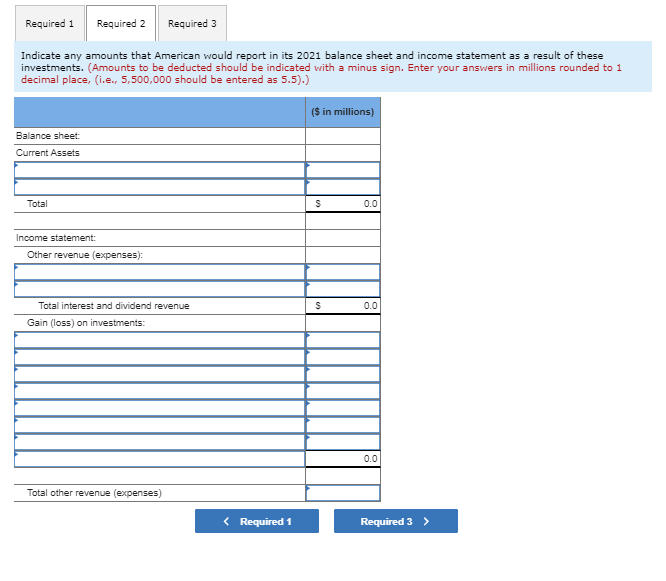666x581 pixels.
Task: Click the Other revenue (expenses): label
Action: pos(85,255)
